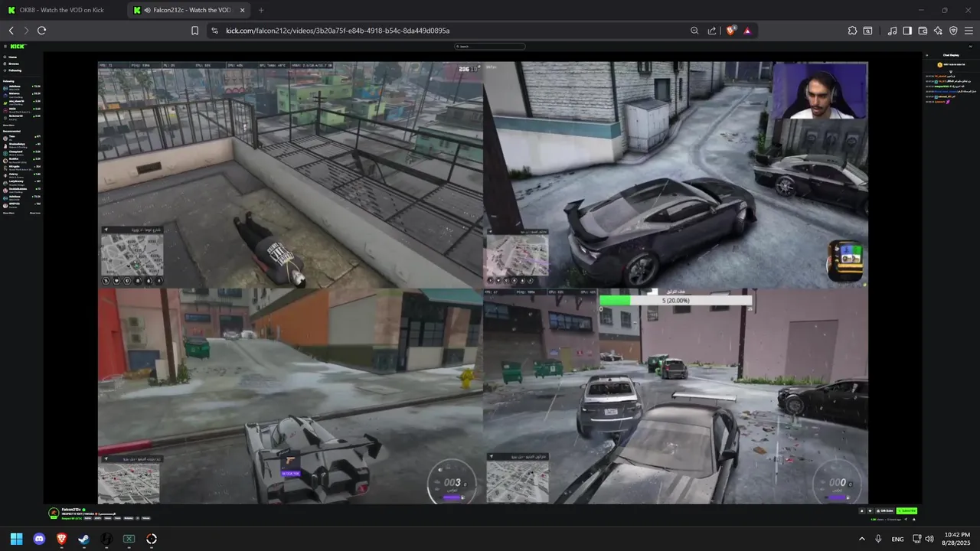The width and height of the screenshot is (980, 551).
Task: Open Brave Rewards triangle icon
Action: pos(746,31)
